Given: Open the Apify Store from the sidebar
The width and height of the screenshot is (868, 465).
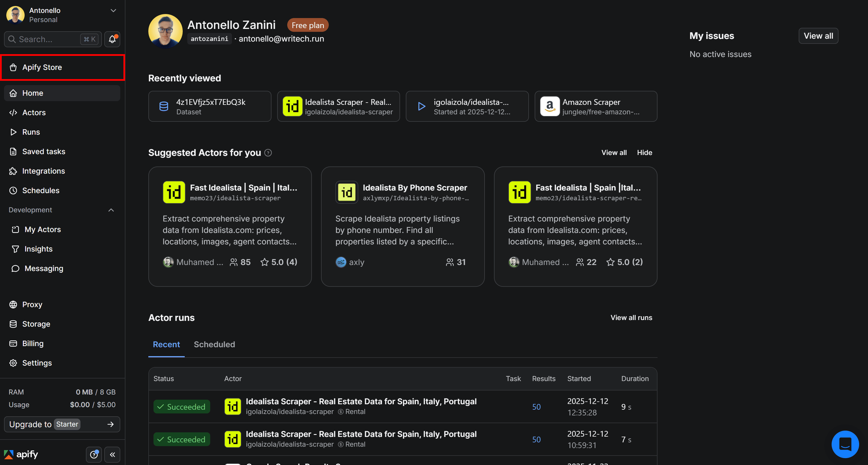Looking at the screenshot, I should coord(42,67).
